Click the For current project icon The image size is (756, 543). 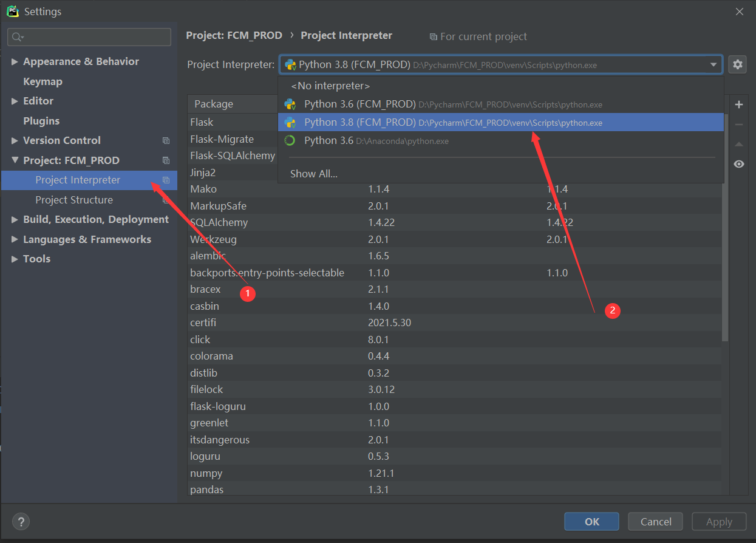pos(433,37)
